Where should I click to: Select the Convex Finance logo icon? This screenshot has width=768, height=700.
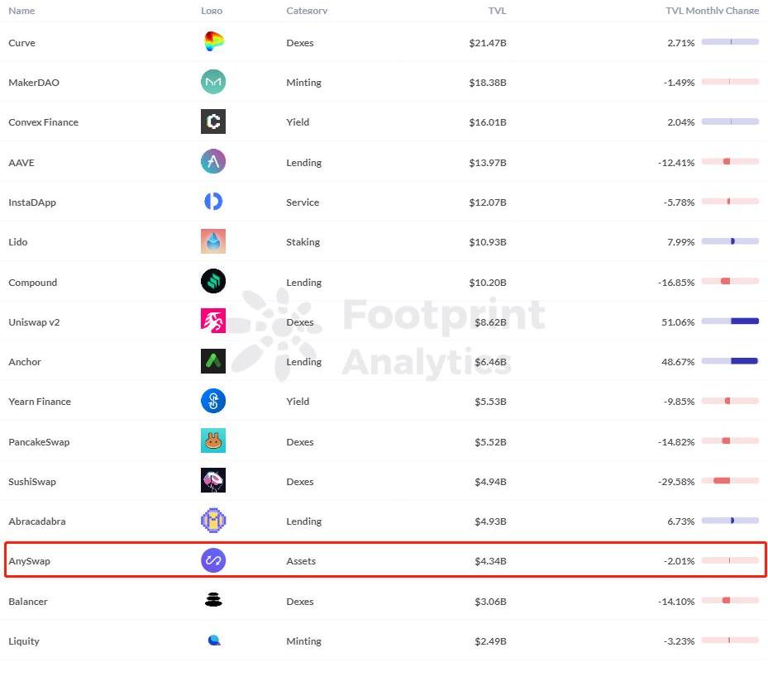click(213, 121)
